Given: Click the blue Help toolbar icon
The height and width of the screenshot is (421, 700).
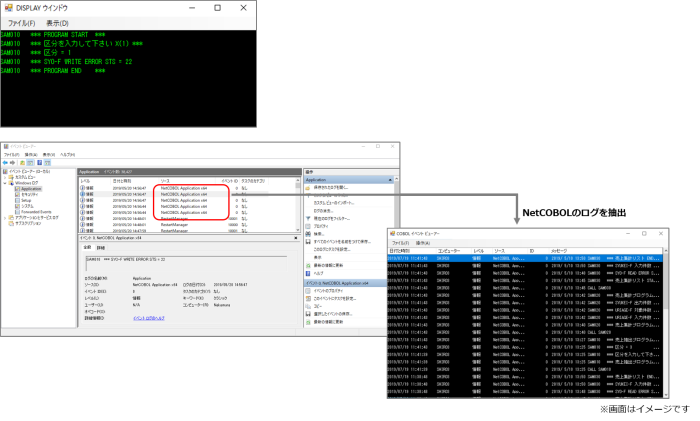Looking at the screenshot, I should 39,163.
